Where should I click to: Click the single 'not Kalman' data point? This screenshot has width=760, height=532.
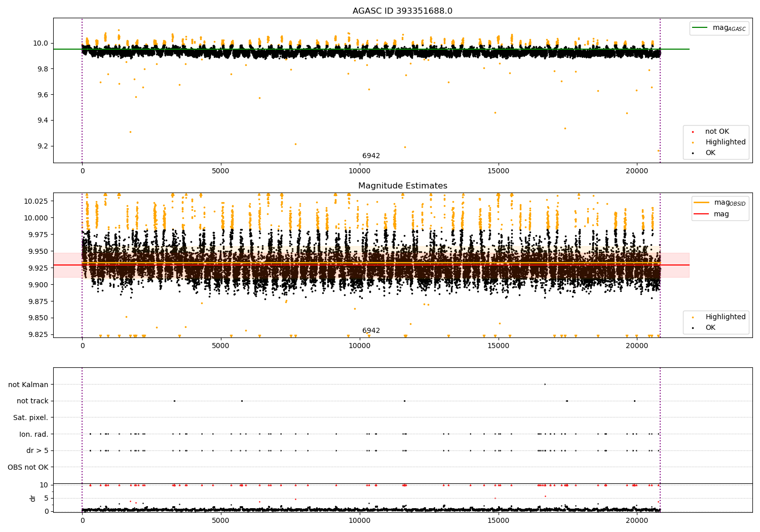click(545, 384)
